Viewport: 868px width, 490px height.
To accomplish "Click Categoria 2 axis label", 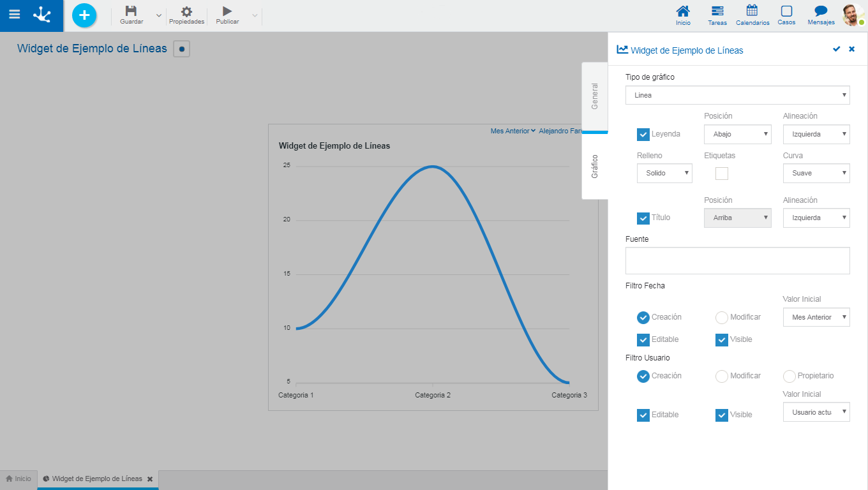I will click(x=433, y=395).
